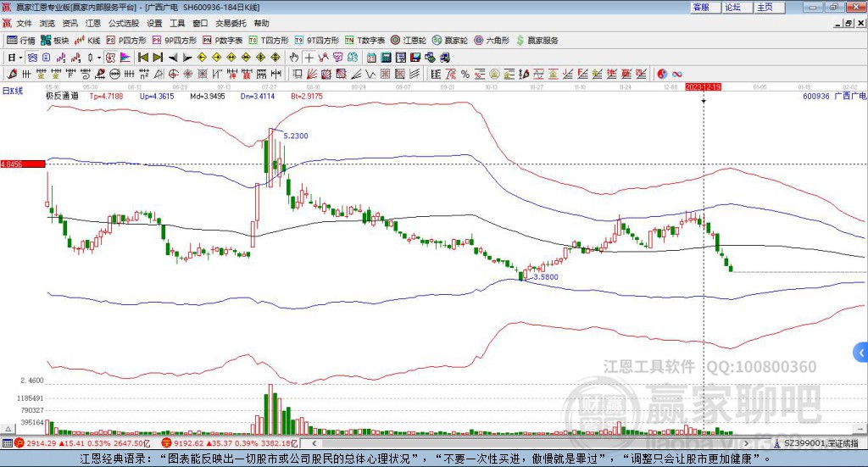Open the 浏览 menu
868x467 pixels.
coord(47,23)
